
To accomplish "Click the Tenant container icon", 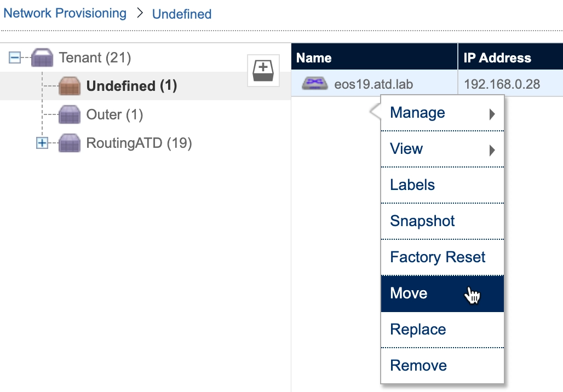I will pyautogui.click(x=42, y=57).
